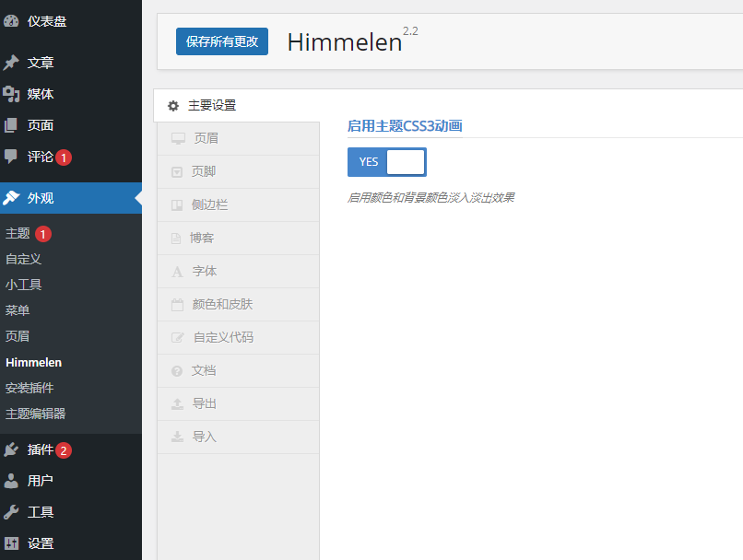743x560 pixels.
Task: Click the footer icon beside 页脚
Action: [x=177, y=172]
